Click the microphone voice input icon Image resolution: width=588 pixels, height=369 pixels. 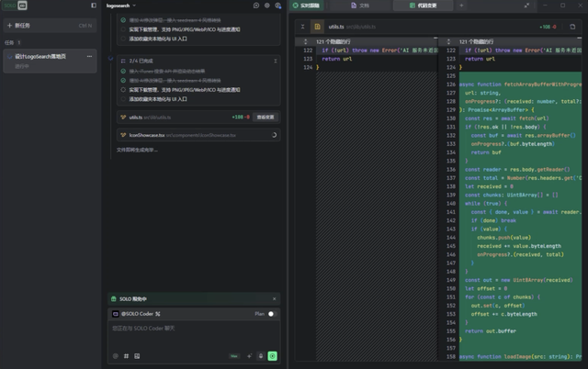261,355
